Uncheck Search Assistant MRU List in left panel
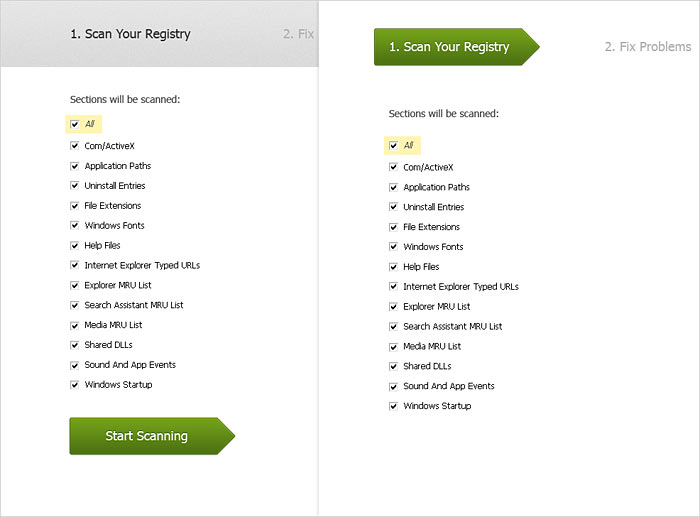The image size is (700, 517). coord(75,305)
